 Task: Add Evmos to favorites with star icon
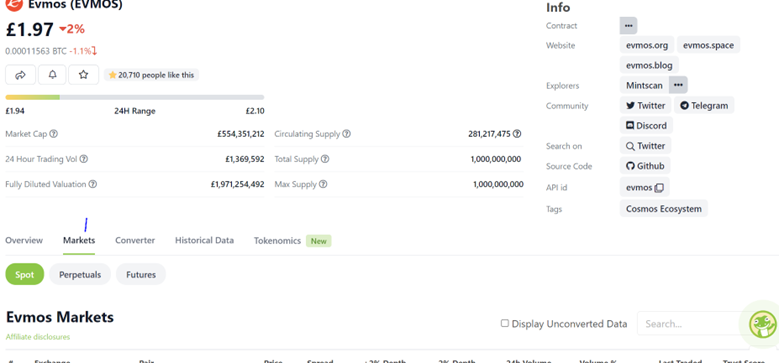[83, 75]
